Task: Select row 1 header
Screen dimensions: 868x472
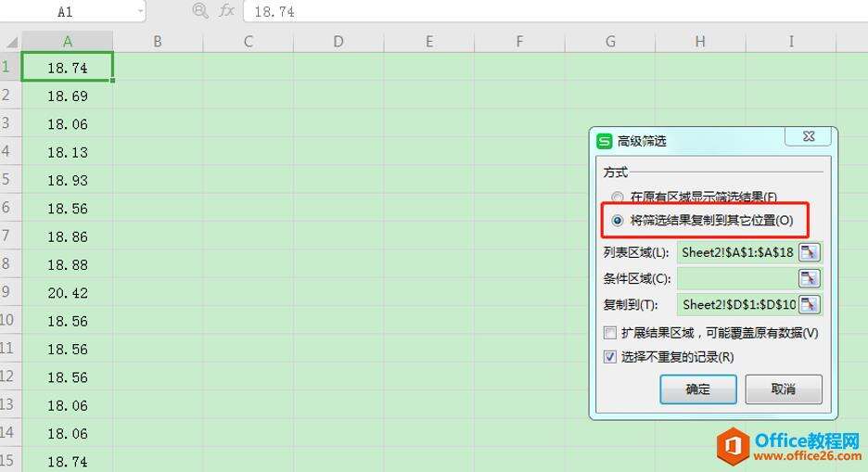Action: coord(10,67)
